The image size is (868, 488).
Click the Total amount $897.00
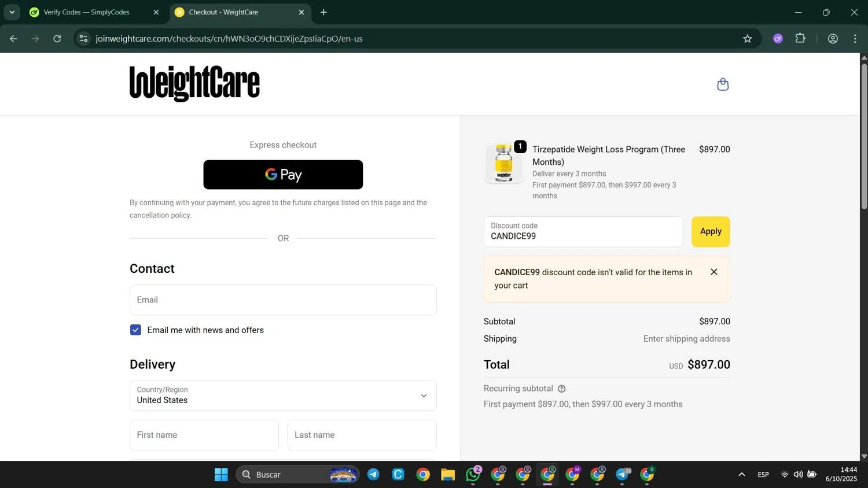point(709,365)
